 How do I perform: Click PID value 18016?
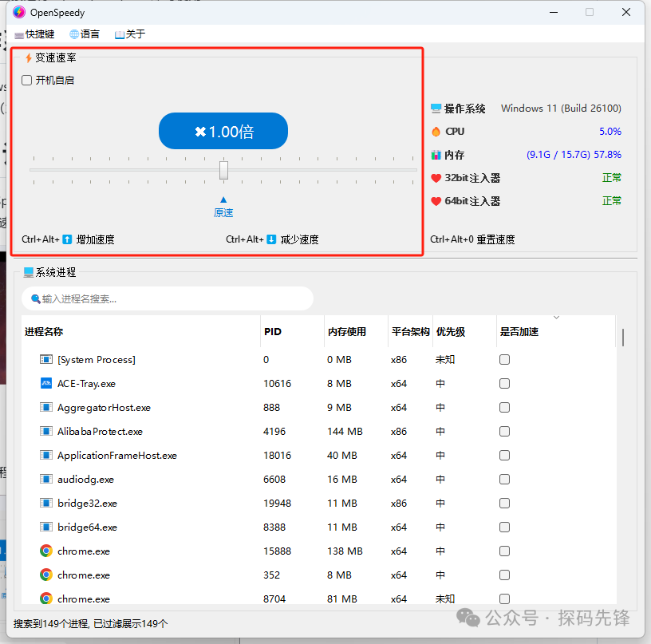[x=278, y=456]
